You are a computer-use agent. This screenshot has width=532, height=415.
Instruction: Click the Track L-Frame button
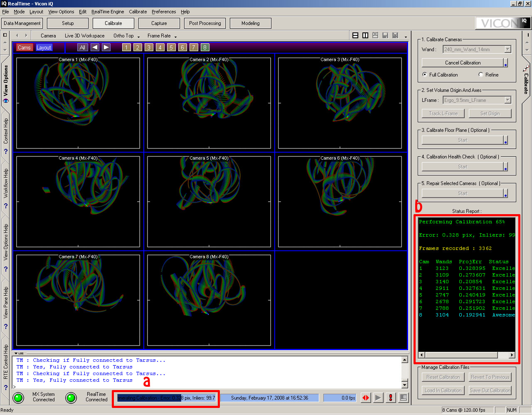[x=443, y=114]
